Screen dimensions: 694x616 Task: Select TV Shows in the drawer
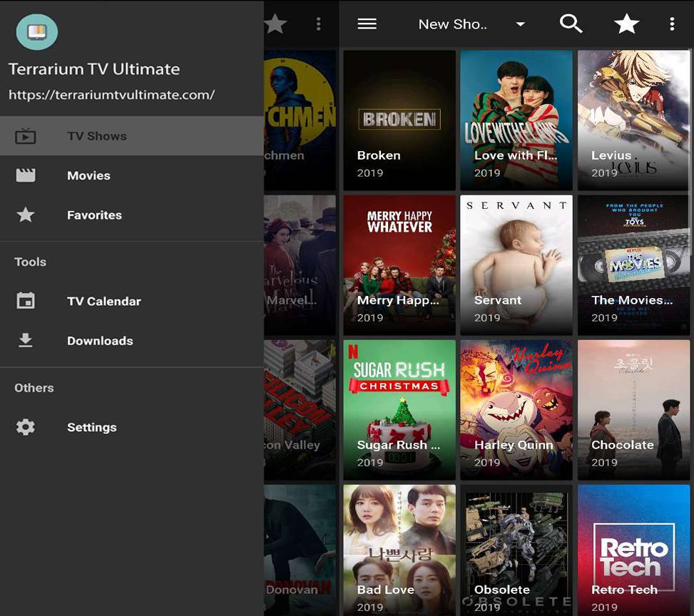(132, 136)
